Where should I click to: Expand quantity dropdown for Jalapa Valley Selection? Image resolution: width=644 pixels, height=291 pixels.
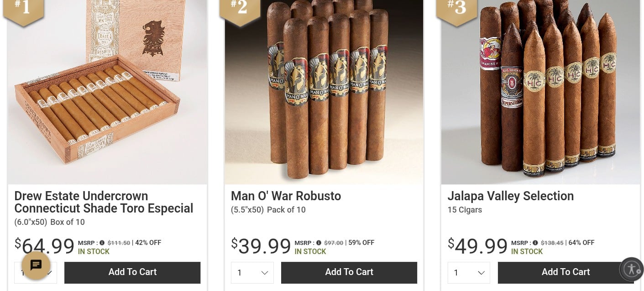click(x=469, y=273)
